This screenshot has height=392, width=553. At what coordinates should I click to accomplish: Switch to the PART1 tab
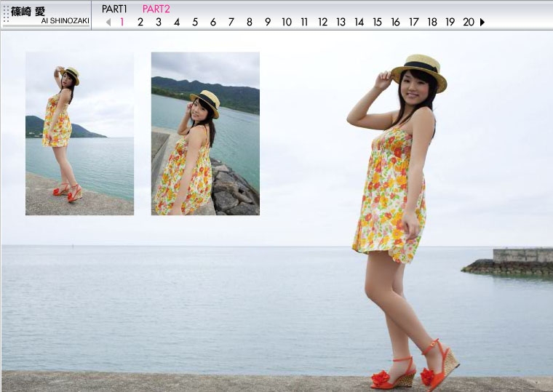click(114, 9)
